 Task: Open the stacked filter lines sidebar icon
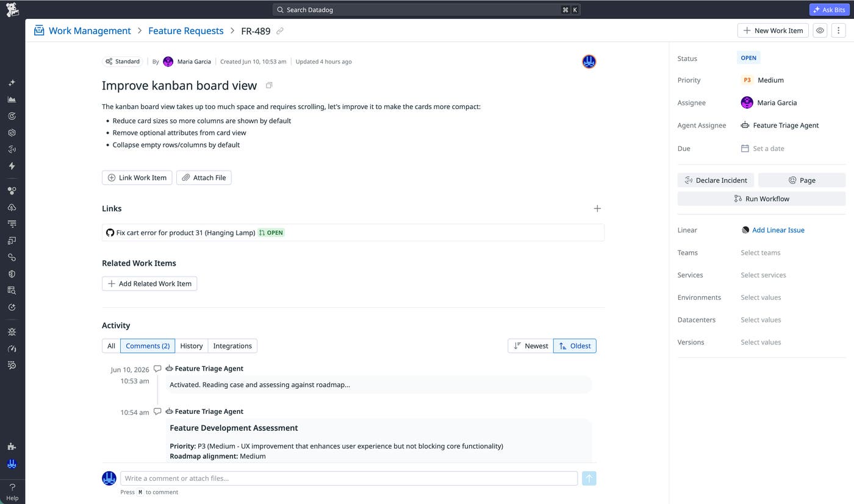pyautogui.click(x=12, y=224)
